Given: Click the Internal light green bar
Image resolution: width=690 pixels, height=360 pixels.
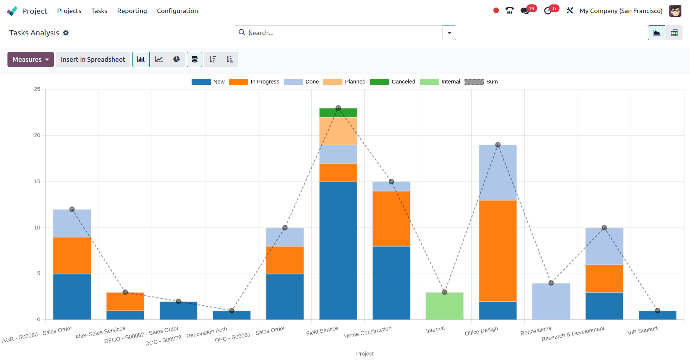Looking at the screenshot, I should [444, 306].
